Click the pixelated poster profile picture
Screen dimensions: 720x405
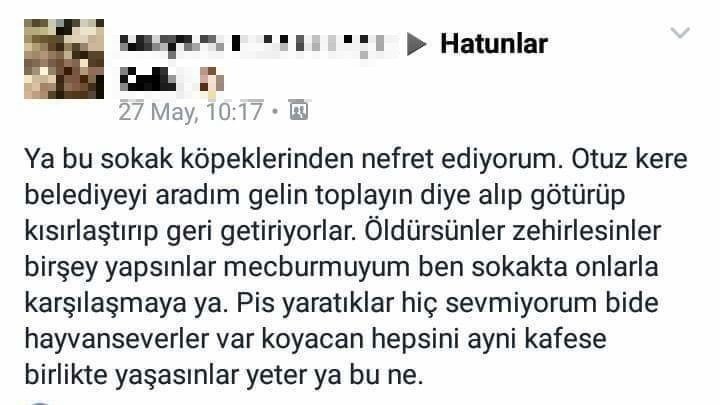64,59
